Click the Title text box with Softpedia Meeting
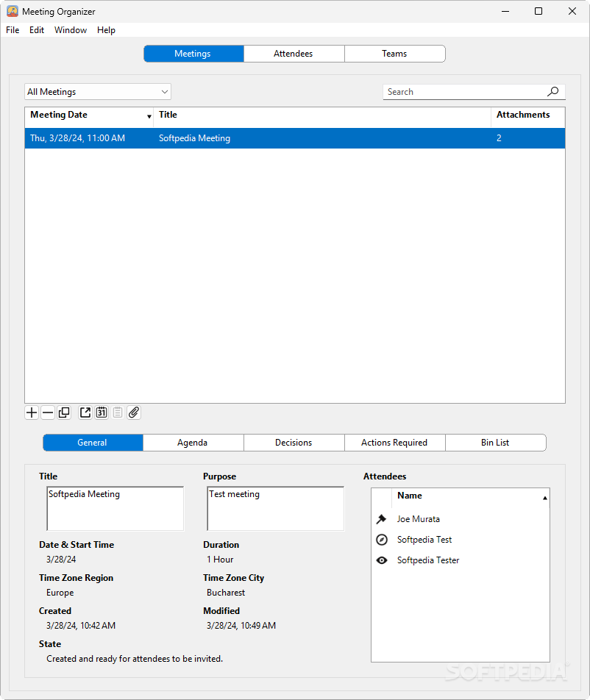590x700 pixels. pyautogui.click(x=115, y=509)
